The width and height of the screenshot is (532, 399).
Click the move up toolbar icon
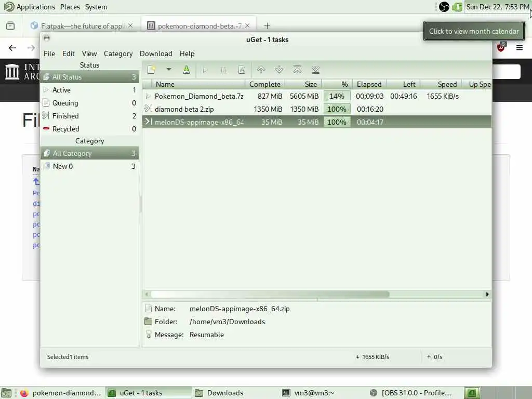[261, 70]
